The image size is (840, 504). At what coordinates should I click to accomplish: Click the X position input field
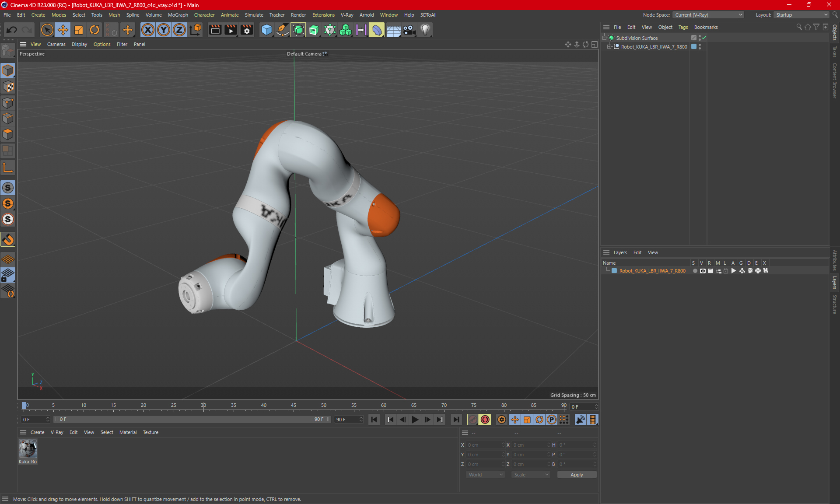pos(485,445)
